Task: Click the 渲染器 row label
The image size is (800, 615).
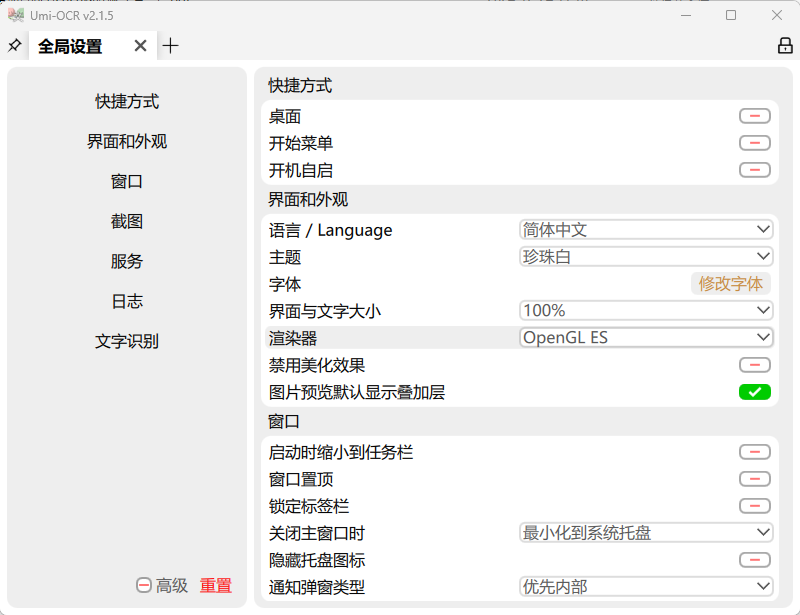Action: click(293, 338)
